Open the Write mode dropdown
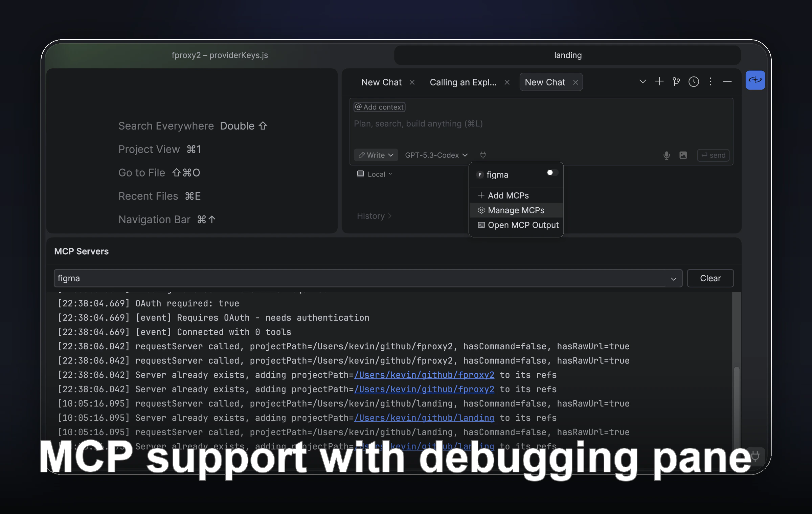Screen dimensions: 812x514 [x=376, y=155]
